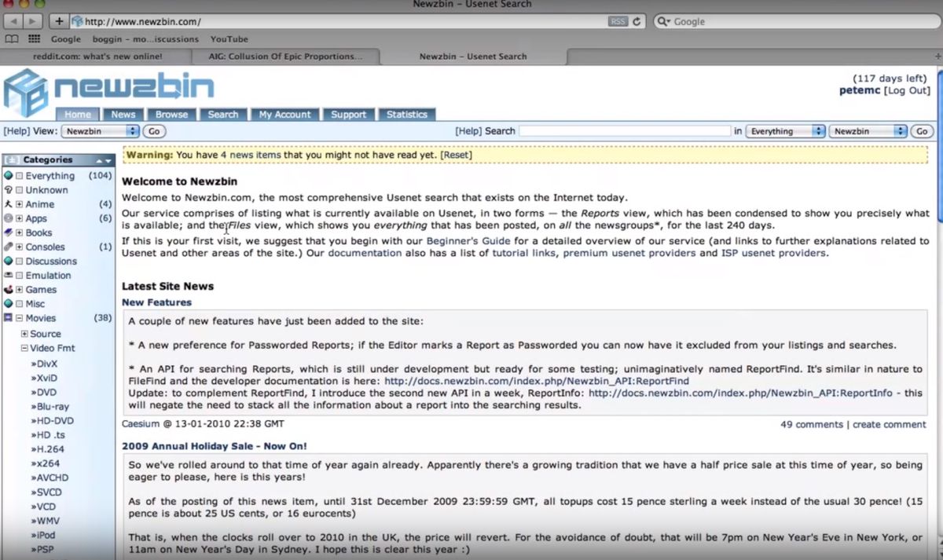Click the Apps category disc icon
Viewport: 943px width, 560px height.
coord(8,218)
